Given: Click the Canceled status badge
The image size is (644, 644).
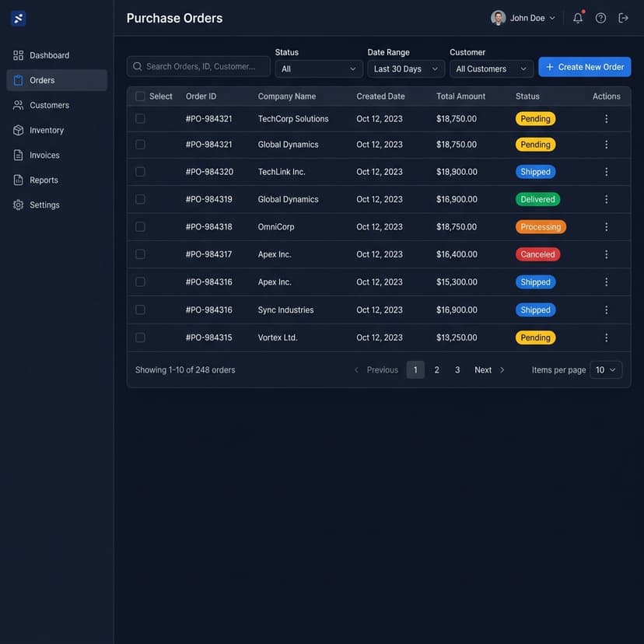Looking at the screenshot, I should point(537,254).
